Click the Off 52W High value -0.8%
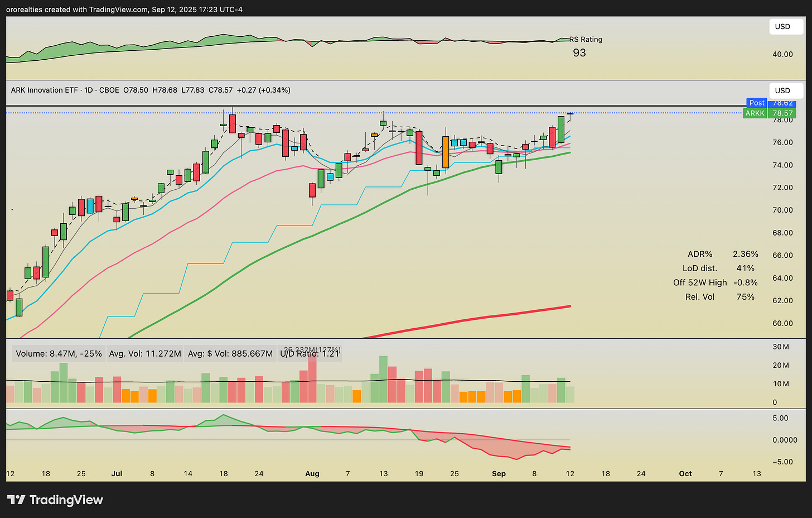The image size is (812, 518). pos(746,282)
